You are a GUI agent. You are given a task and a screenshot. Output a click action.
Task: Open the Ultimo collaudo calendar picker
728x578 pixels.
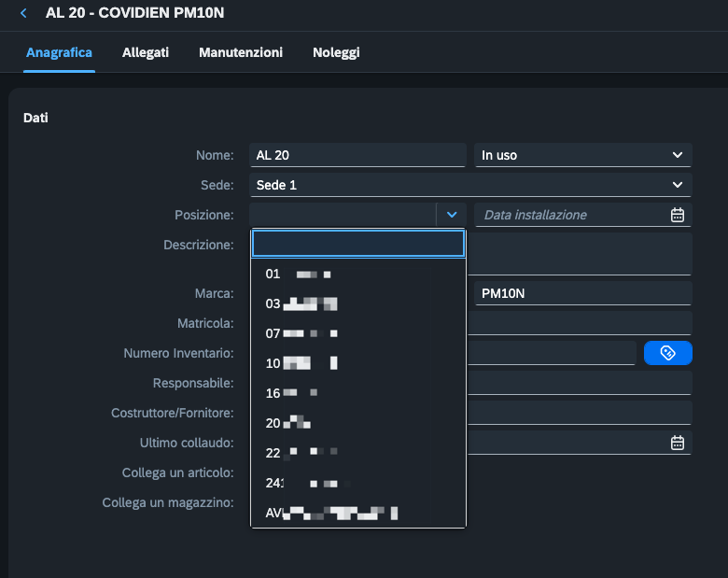678,443
